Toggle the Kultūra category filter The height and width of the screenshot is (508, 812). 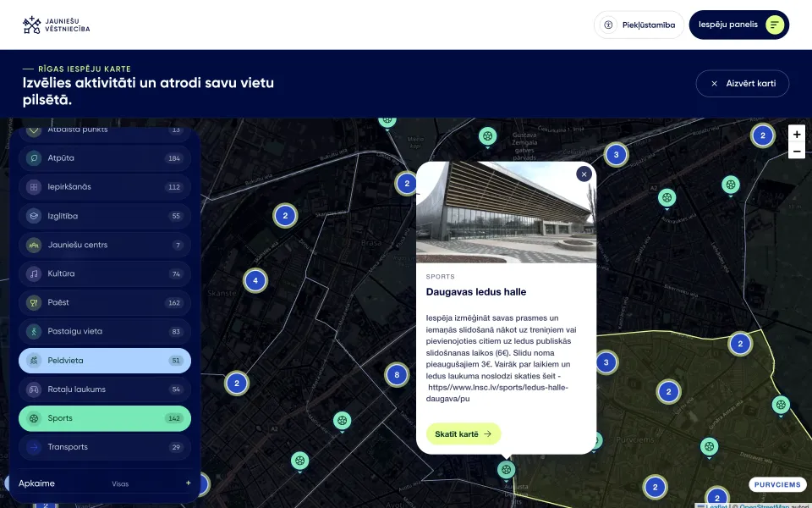click(x=105, y=273)
